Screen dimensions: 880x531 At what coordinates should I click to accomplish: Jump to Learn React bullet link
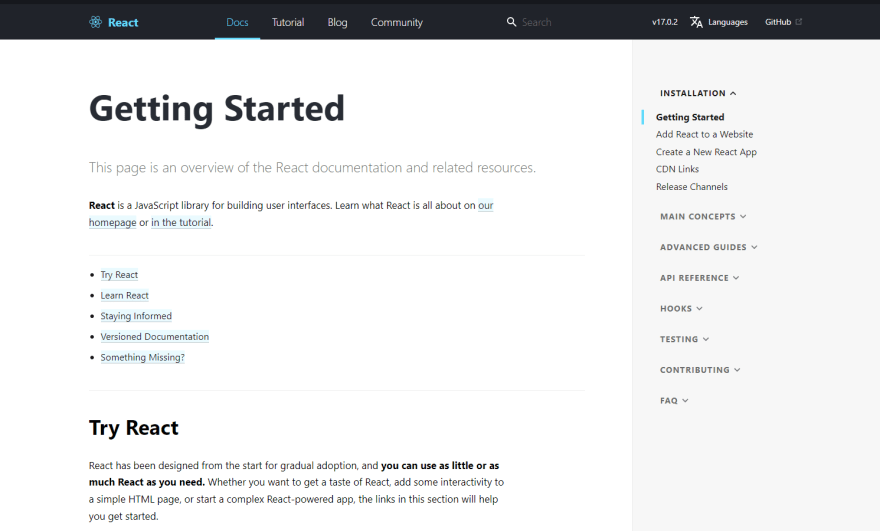pyautogui.click(x=125, y=295)
